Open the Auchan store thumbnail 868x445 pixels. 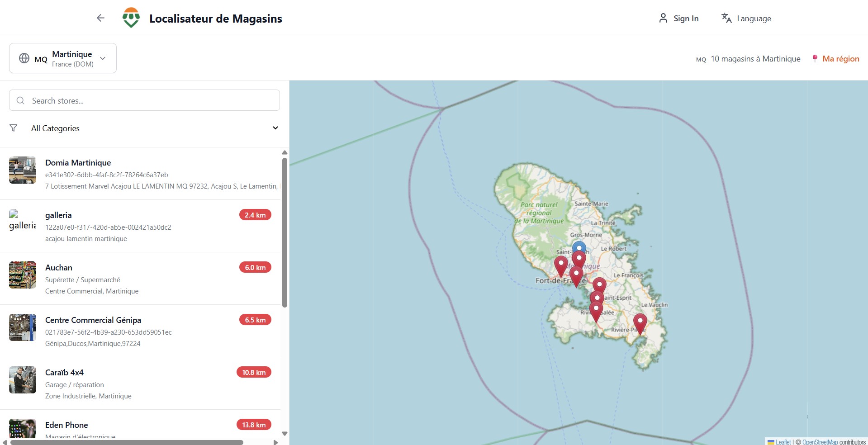[x=23, y=275]
